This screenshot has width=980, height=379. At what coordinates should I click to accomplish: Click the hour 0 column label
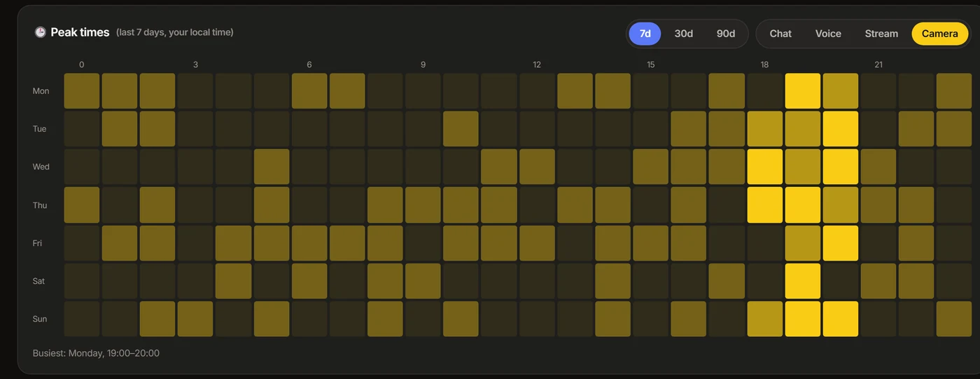pyautogui.click(x=82, y=64)
